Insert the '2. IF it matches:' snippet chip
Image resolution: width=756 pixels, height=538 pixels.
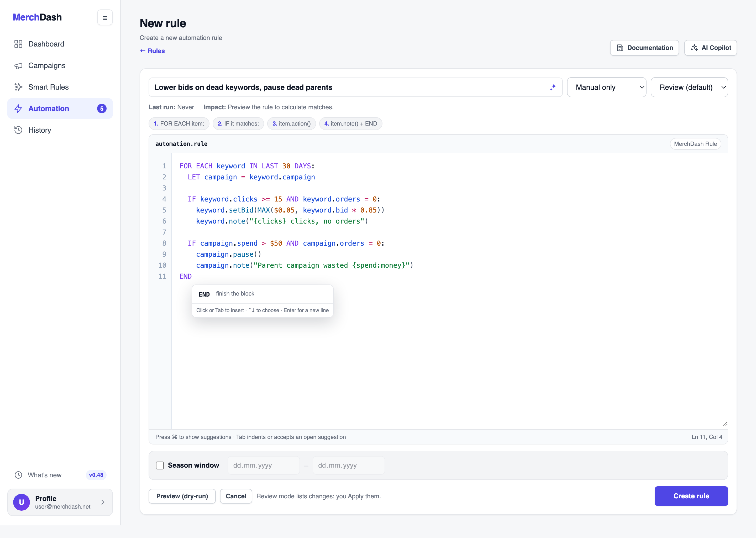[238, 123]
